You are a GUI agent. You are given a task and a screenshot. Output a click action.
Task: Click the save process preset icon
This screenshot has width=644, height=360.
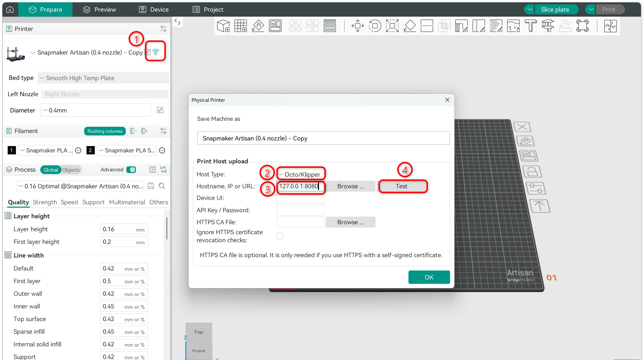point(151,186)
